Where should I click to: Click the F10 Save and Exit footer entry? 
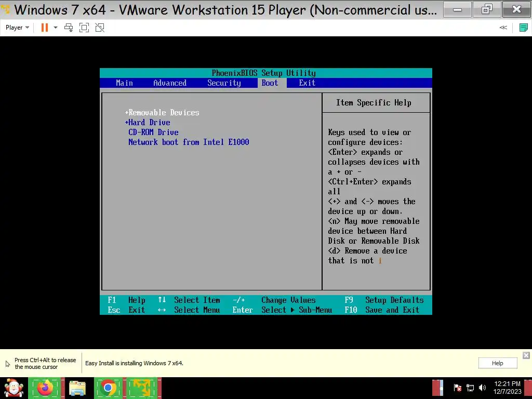point(382,310)
